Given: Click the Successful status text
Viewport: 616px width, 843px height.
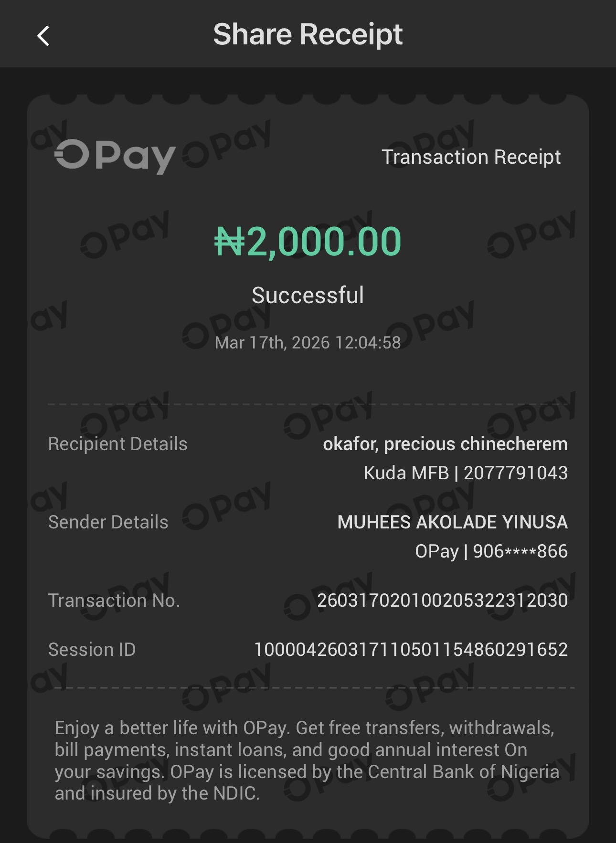Looking at the screenshot, I should [x=308, y=295].
